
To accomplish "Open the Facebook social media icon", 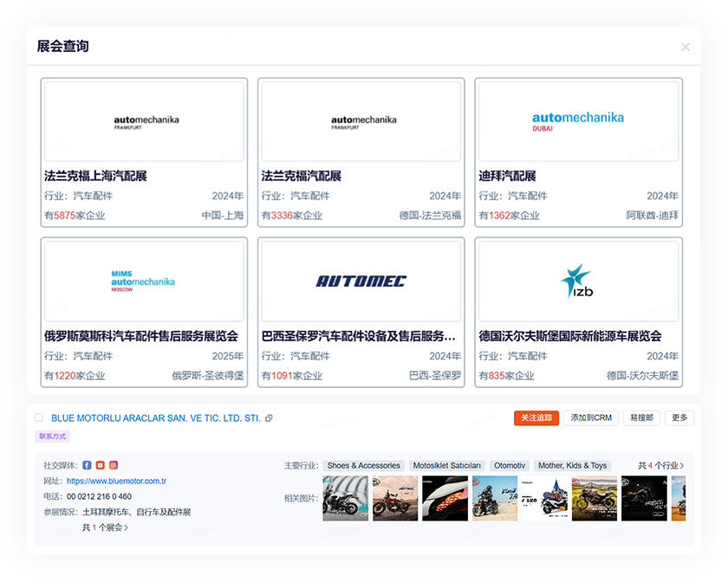I will click(87, 465).
